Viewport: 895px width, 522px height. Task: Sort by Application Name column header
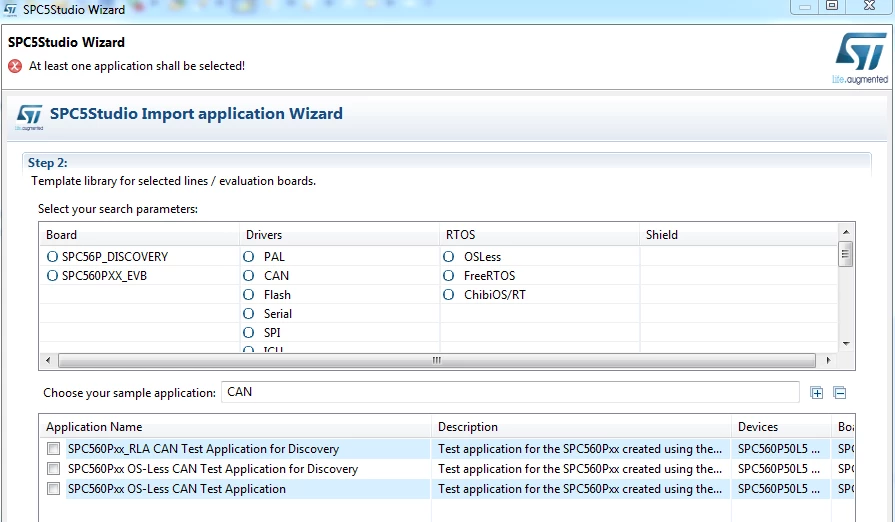[235, 427]
